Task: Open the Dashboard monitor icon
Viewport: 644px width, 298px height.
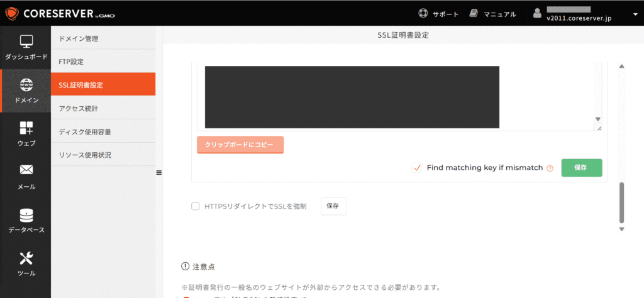Action: tap(26, 41)
